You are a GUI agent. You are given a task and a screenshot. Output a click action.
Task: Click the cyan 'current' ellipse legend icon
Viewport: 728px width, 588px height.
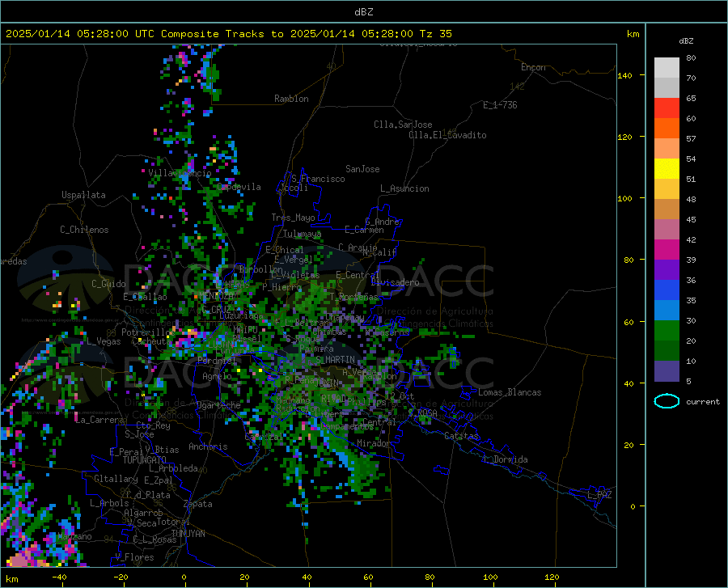[x=667, y=401]
